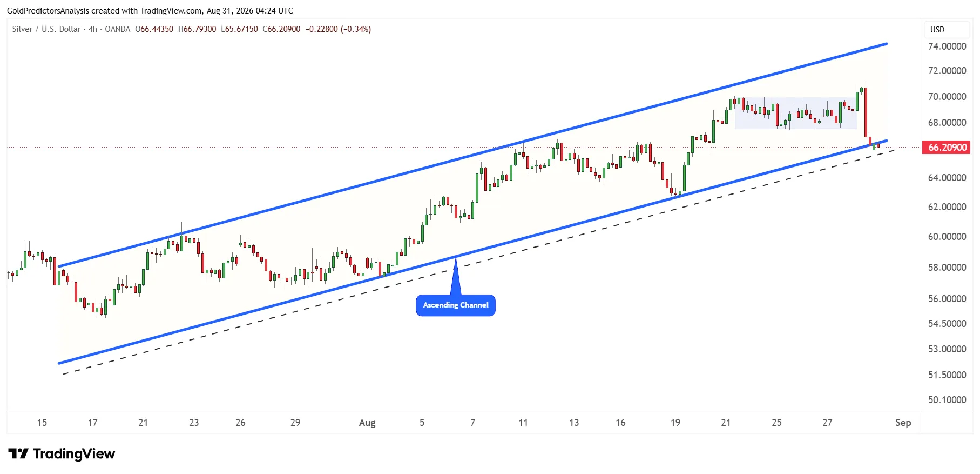Image resolution: width=980 pixels, height=474 pixels.
Task: Click the change value −0.22800 (−0.34%)
Action: [x=338, y=29]
